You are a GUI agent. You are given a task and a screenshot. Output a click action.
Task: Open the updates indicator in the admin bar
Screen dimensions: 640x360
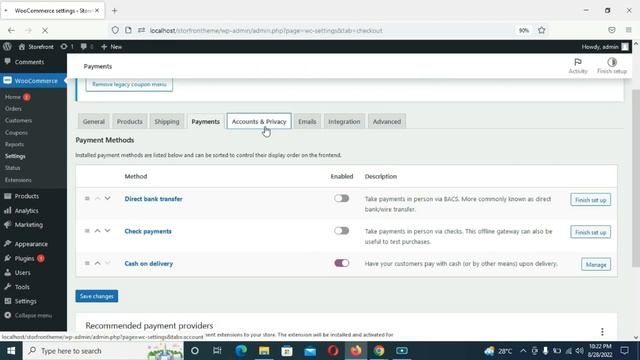tap(67, 47)
